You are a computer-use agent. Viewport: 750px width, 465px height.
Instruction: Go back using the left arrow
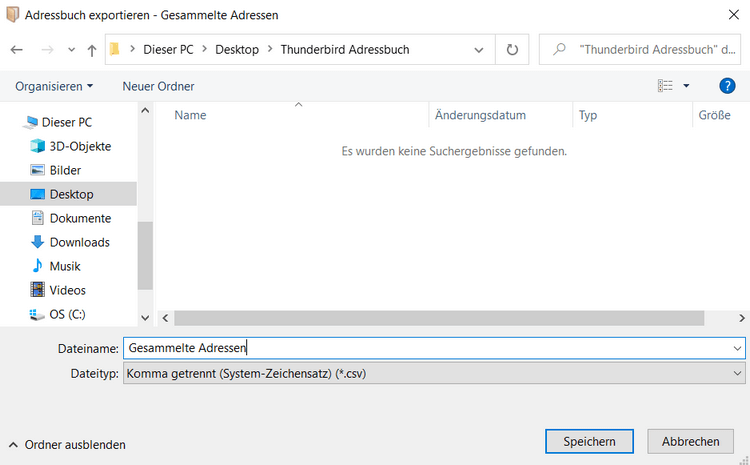pyautogui.click(x=17, y=50)
